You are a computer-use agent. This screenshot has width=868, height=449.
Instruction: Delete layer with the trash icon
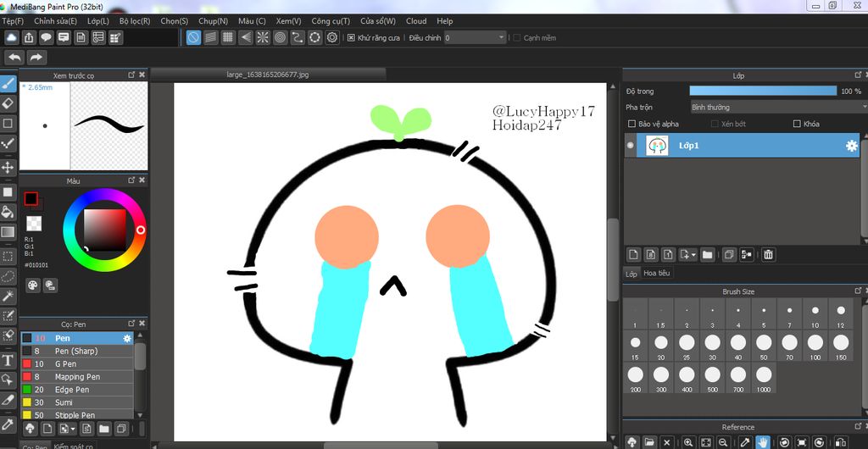(x=768, y=254)
